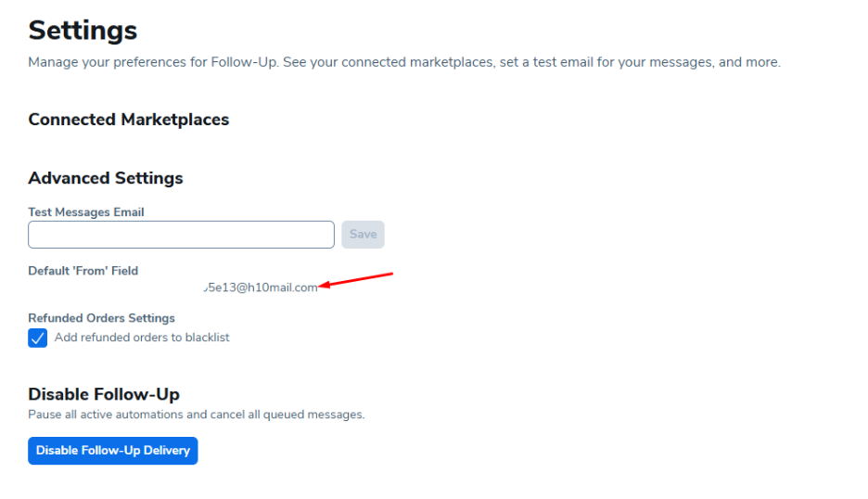Click the Test Messages Email input field

coord(181,235)
